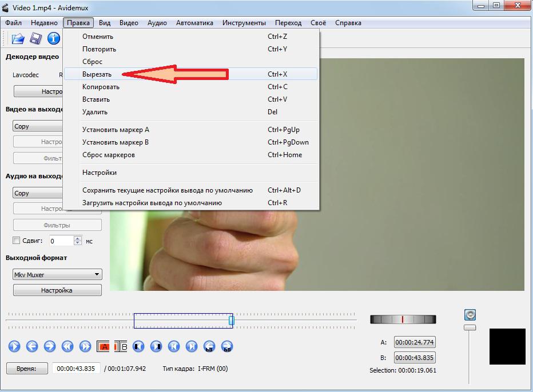Open the Автоматика menu
533x392 pixels.
[194, 23]
